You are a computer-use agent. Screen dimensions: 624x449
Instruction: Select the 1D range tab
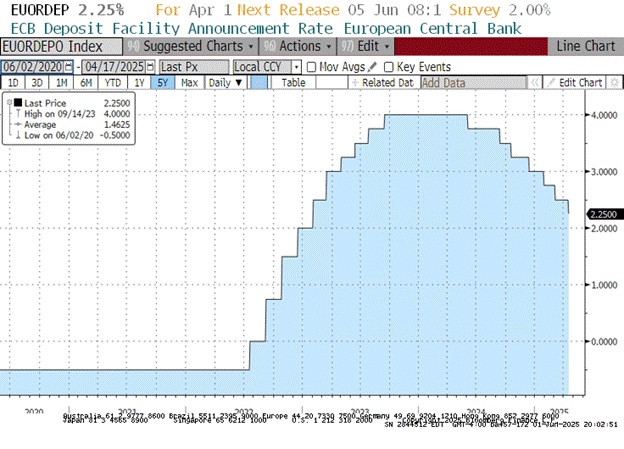[x=13, y=83]
